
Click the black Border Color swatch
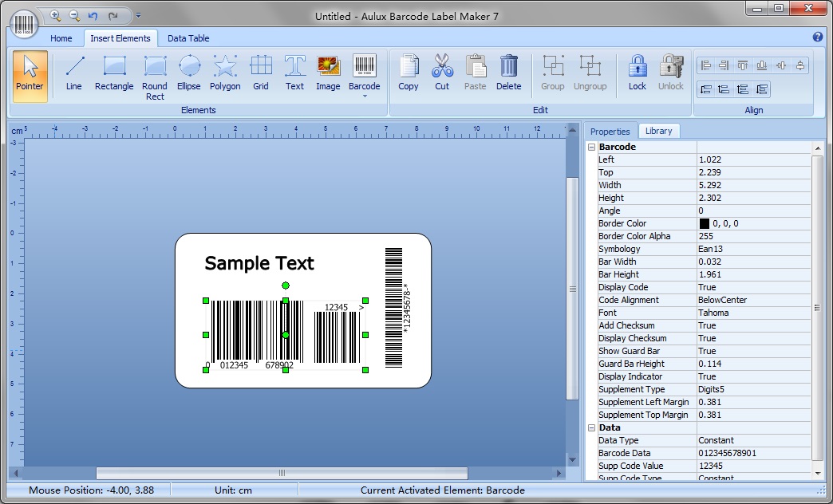(x=705, y=223)
